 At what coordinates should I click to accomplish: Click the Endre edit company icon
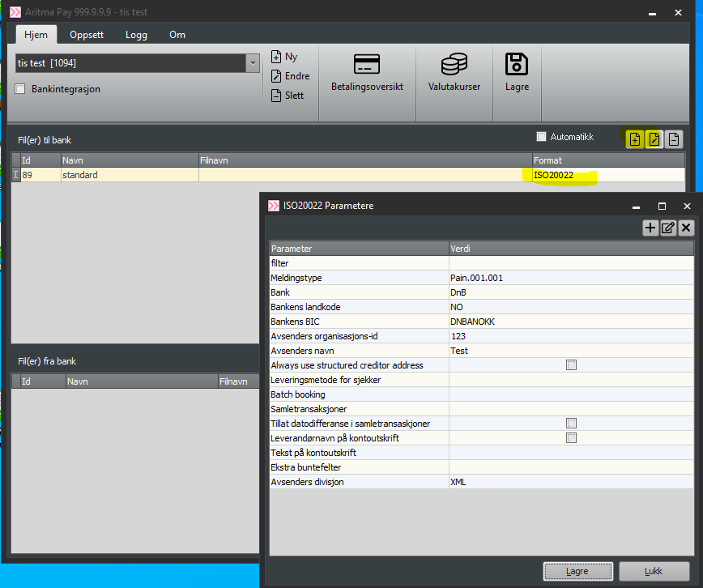point(276,76)
